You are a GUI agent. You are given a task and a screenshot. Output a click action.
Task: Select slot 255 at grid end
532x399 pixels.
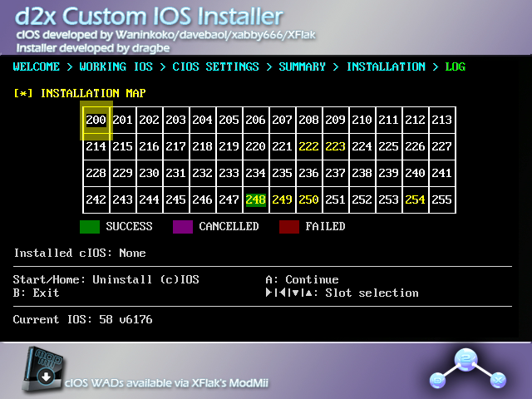(x=441, y=200)
